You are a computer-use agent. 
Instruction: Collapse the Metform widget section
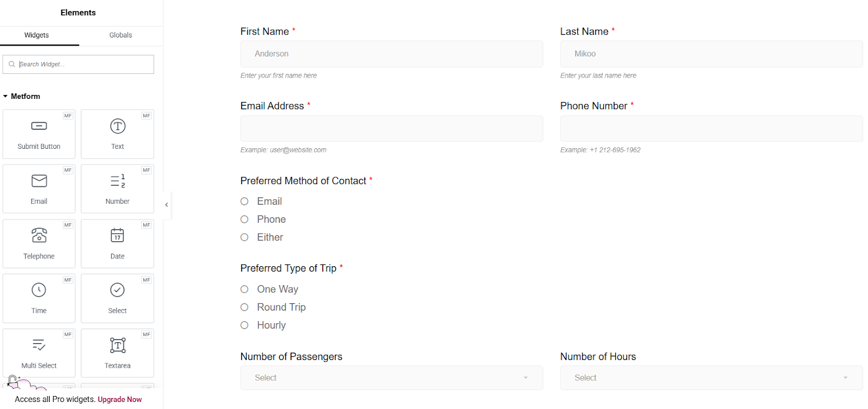click(5, 96)
